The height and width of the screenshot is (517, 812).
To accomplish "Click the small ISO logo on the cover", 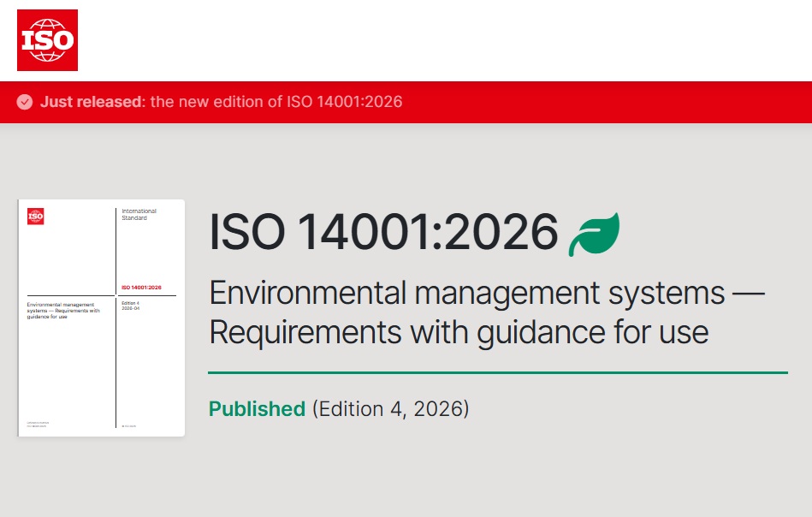I will point(36,217).
